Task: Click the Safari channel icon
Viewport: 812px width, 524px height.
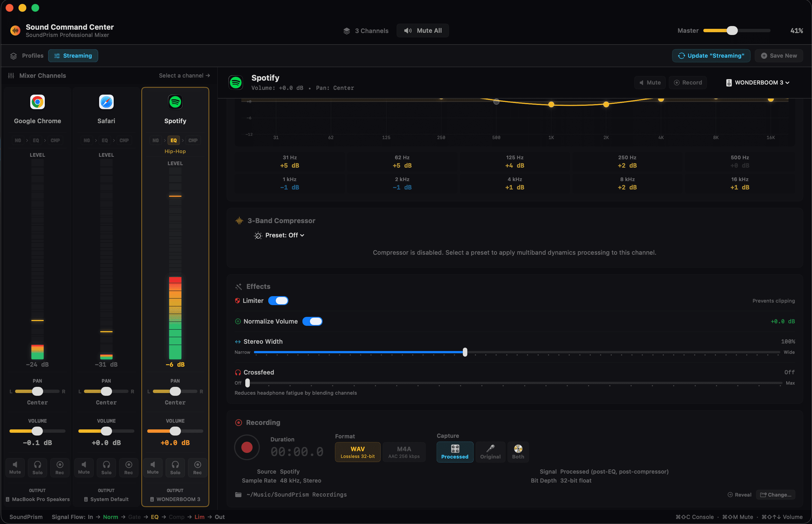Action: [x=106, y=102]
